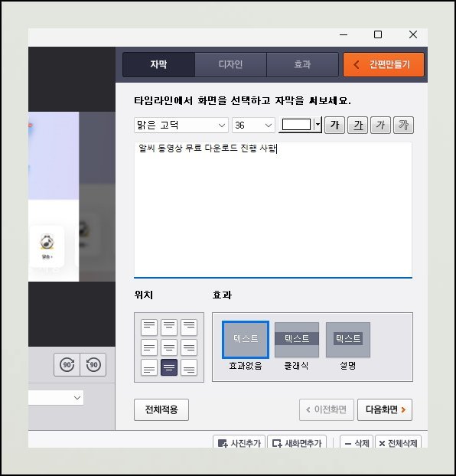This screenshot has width=456, height=476.
Task: Open the 맑은 고딕 font dropdown
Action: coord(181,125)
